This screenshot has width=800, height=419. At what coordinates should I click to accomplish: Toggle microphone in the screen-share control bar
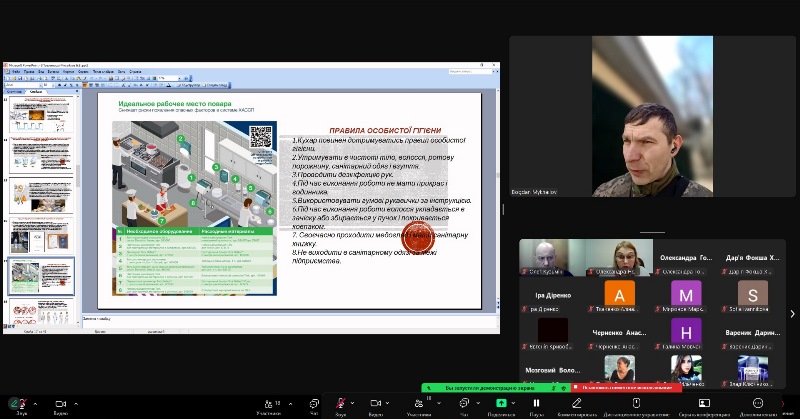(x=340, y=402)
